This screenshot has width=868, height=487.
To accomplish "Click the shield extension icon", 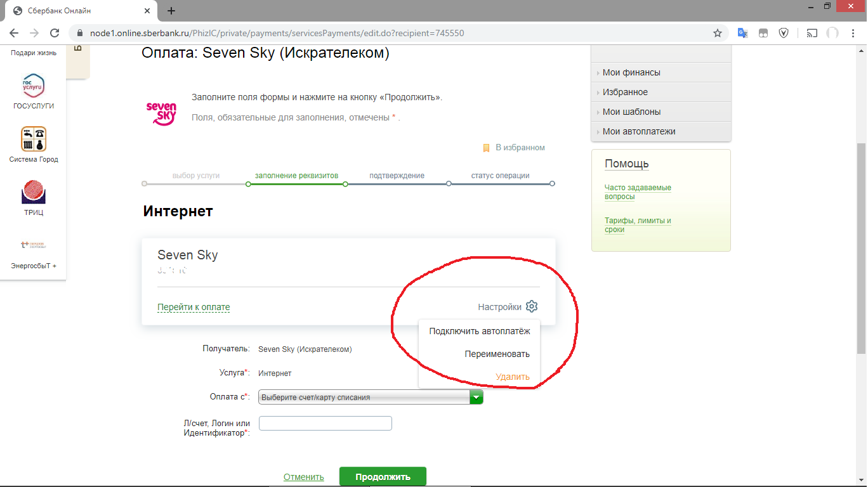I will click(x=784, y=33).
